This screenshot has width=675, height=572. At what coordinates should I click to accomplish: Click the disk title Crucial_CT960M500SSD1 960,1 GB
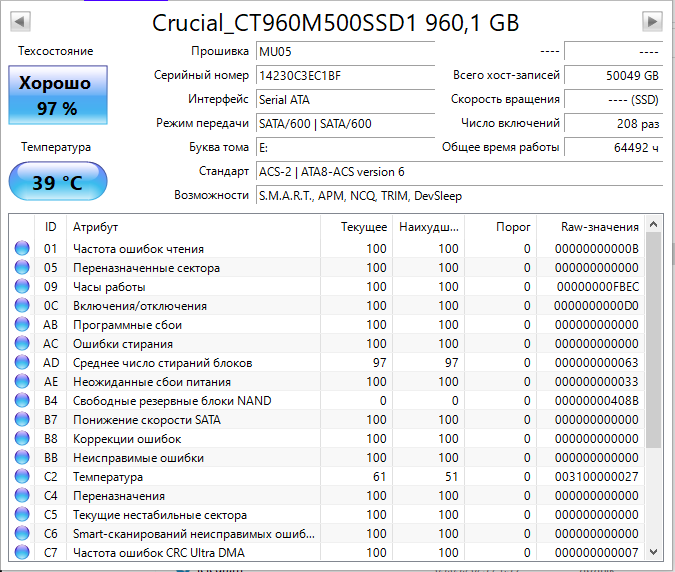coord(335,22)
